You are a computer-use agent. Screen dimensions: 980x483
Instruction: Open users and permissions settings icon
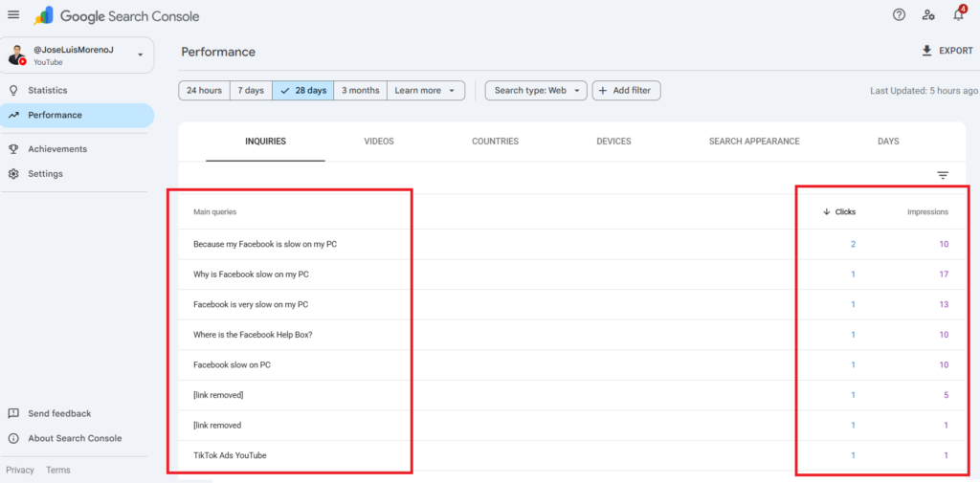(x=928, y=15)
